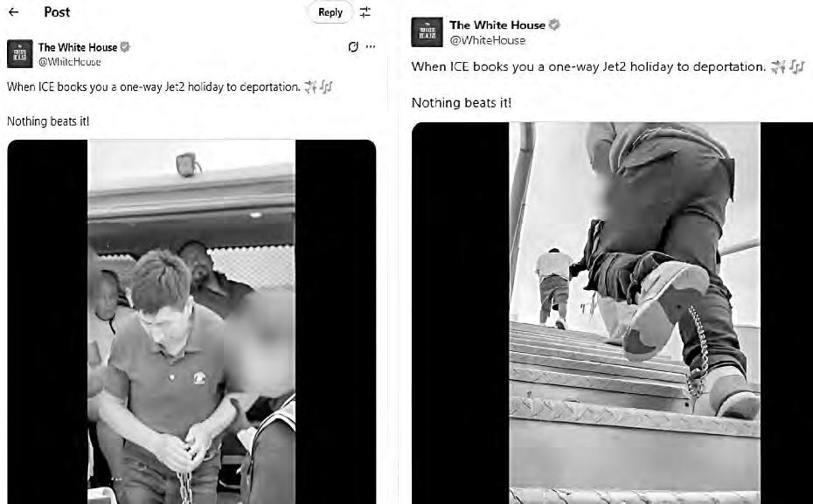Viewport: 813px width, 504px height.
Task: Click the avatar above the stairs video post
Action: click(x=427, y=32)
